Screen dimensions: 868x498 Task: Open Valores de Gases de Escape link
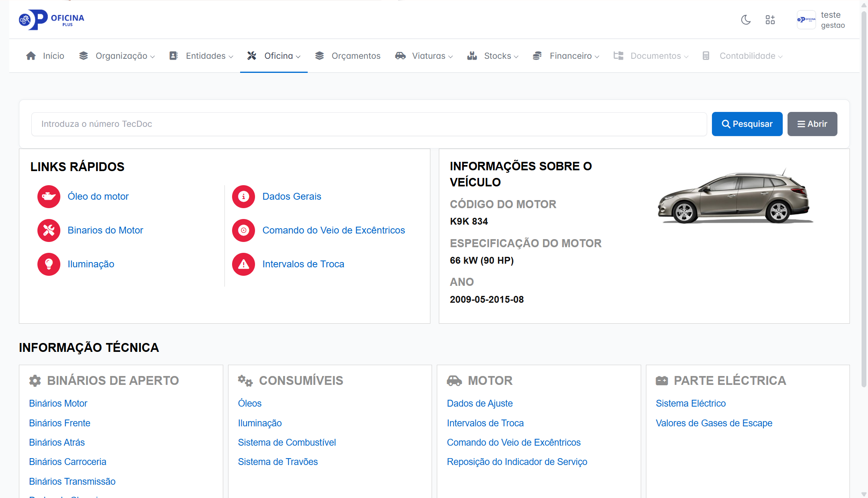pyautogui.click(x=714, y=423)
